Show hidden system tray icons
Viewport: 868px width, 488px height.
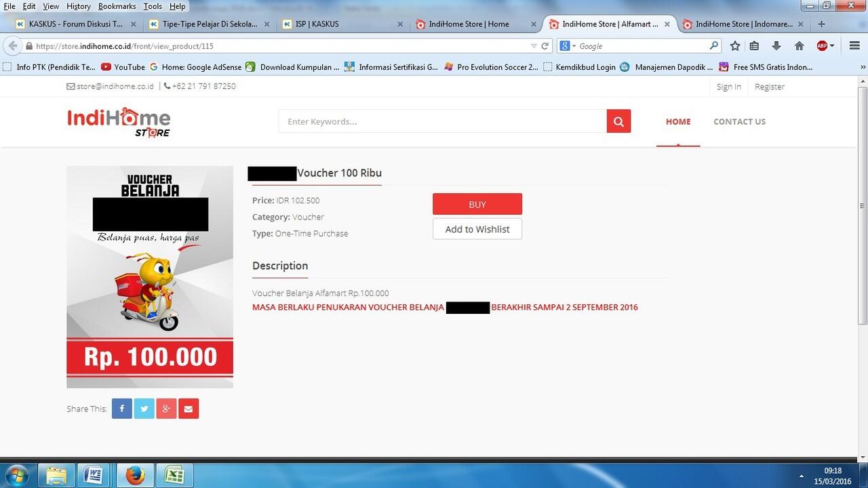(802, 476)
